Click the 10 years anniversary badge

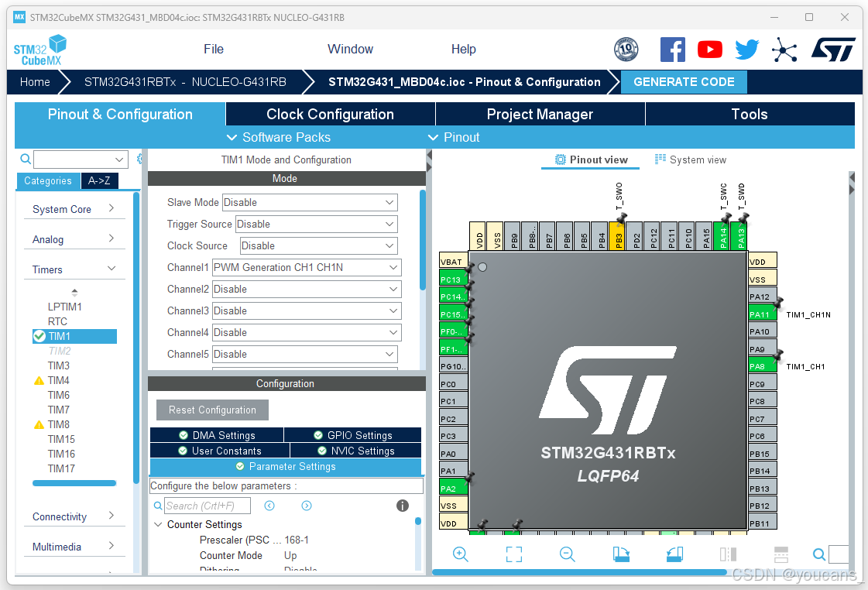(626, 50)
